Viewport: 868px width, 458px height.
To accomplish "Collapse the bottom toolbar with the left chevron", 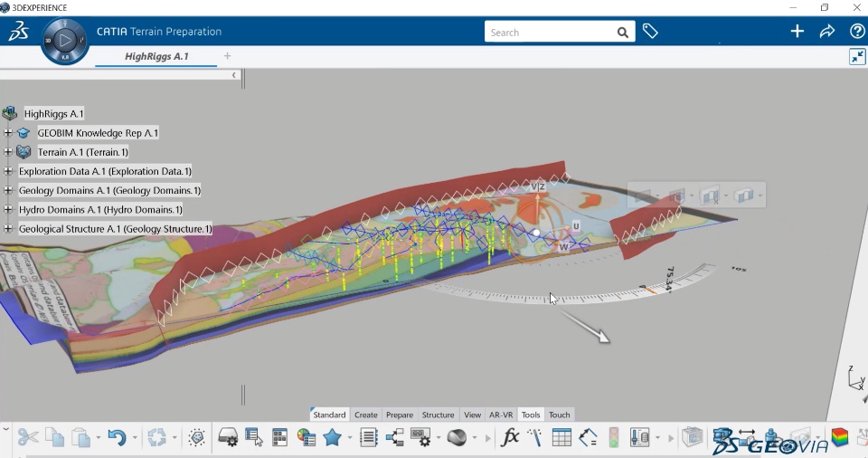I will click(5, 429).
